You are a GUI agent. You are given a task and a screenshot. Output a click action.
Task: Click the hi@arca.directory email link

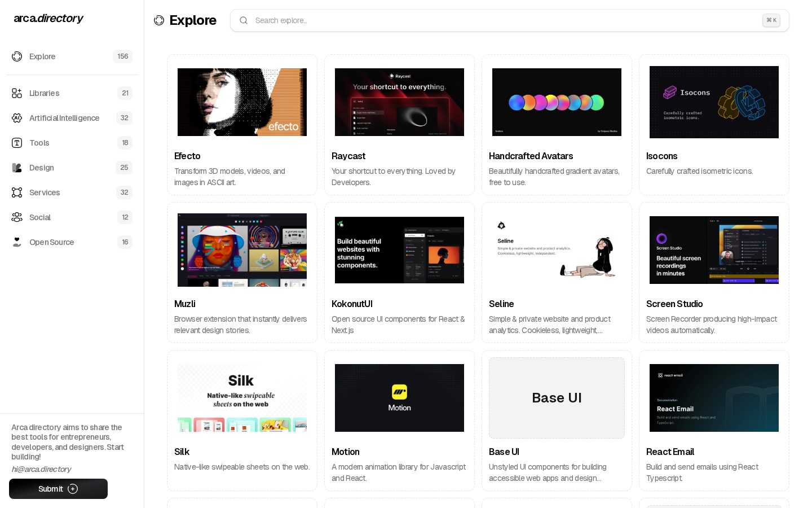point(41,469)
